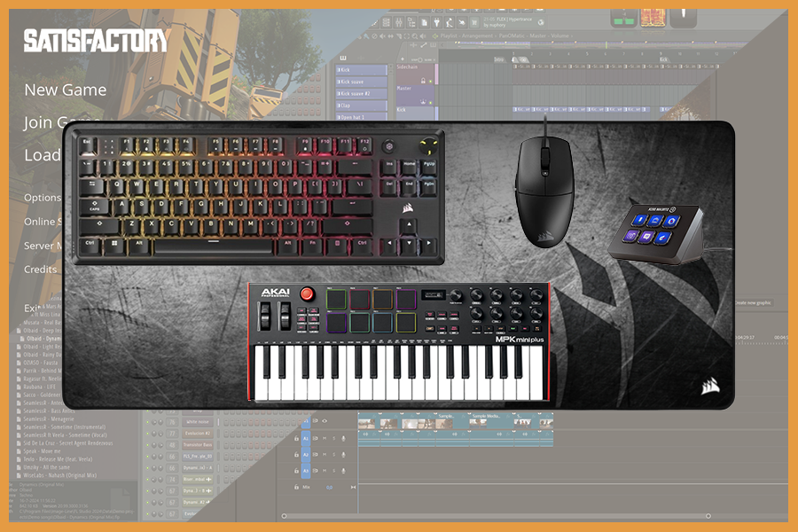Click Create new graphic in video editor
The height and width of the screenshot is (532, 798).
click(753, 303)
